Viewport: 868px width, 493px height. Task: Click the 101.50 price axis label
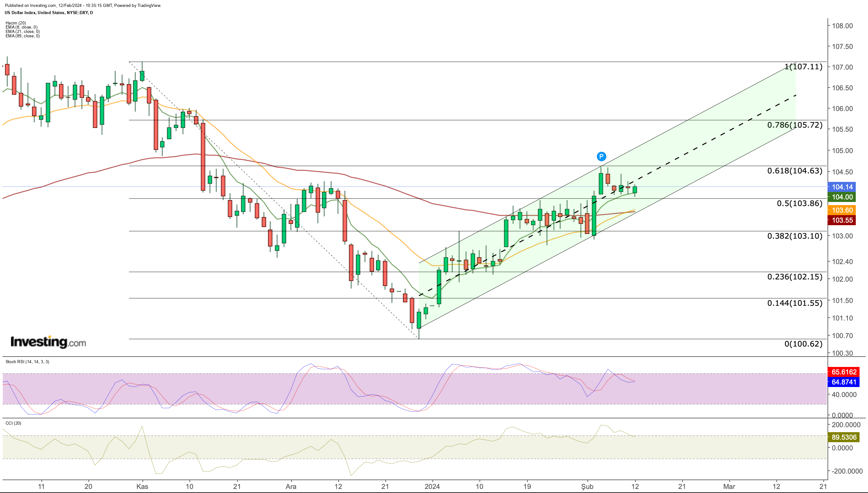point(842,301)
